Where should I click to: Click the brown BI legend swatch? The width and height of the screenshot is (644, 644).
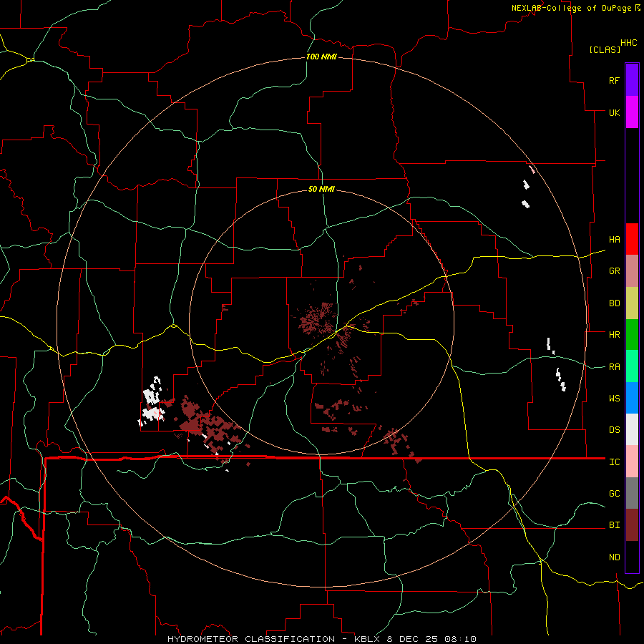coord(632,525)
